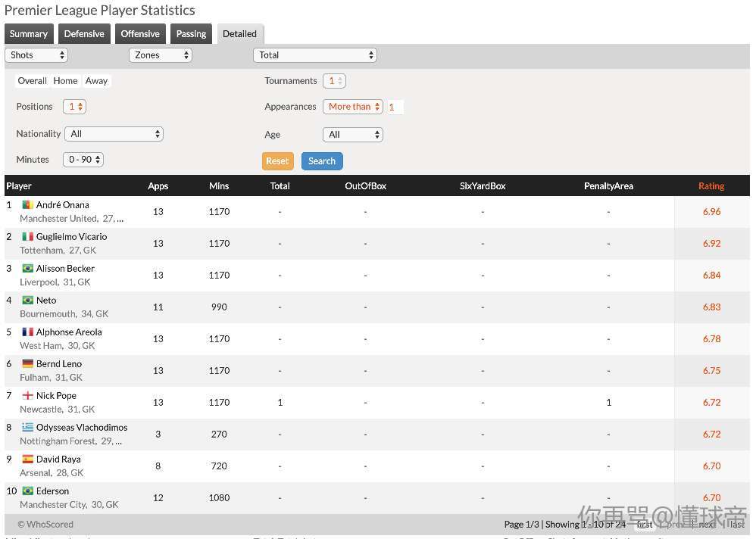Open Tottenham team link

pos(42,251)
